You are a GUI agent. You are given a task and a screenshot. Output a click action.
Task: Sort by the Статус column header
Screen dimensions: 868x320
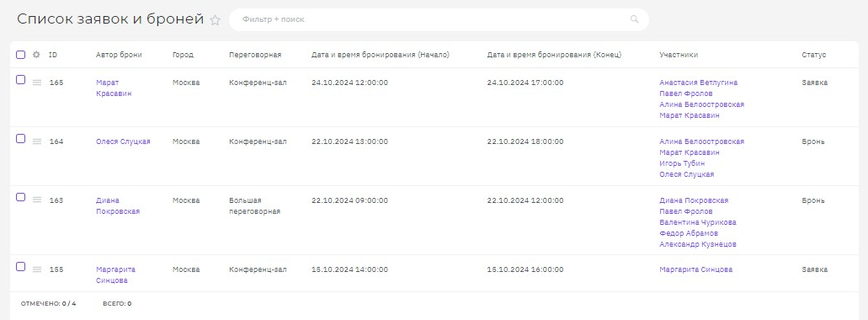click(x=814, y=55)
